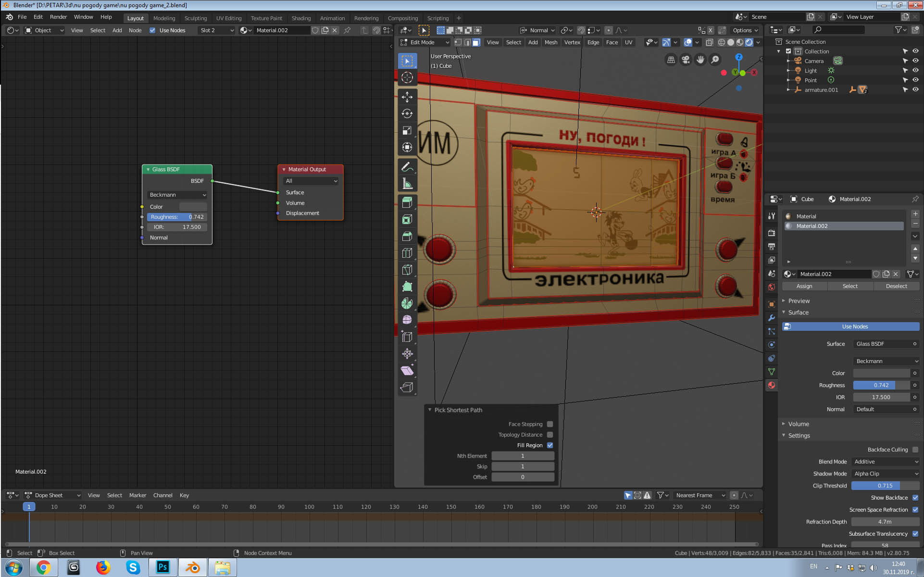The height and width of the screenshot is (577, 924).
Task: Click the Assign material button
Action: (x=804, y=286)
